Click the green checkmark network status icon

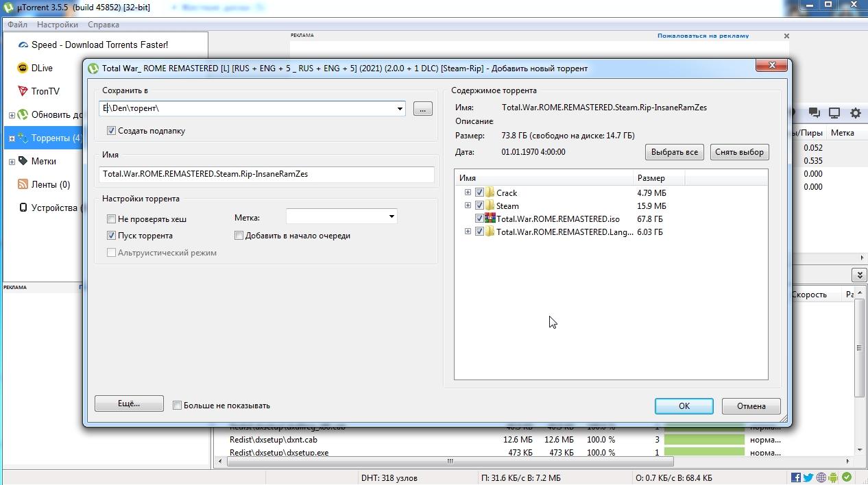pyautogui.click(x=847, y=477)
